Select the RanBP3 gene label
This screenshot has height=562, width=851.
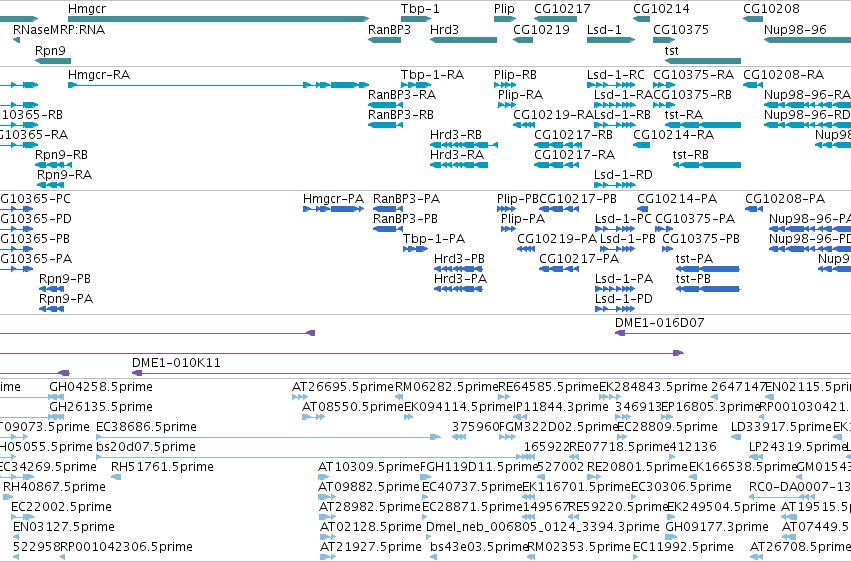(389, 29)
